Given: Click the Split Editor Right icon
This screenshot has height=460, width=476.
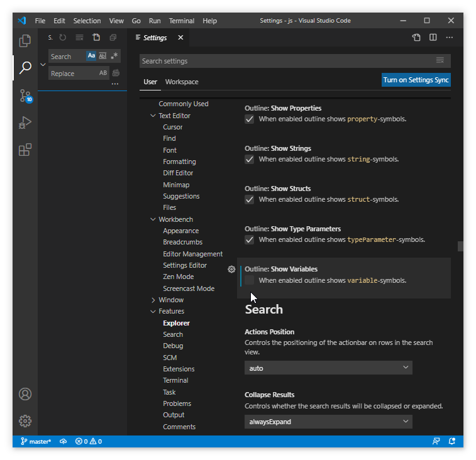Looking at the screenshot, I should click(433, 37).
